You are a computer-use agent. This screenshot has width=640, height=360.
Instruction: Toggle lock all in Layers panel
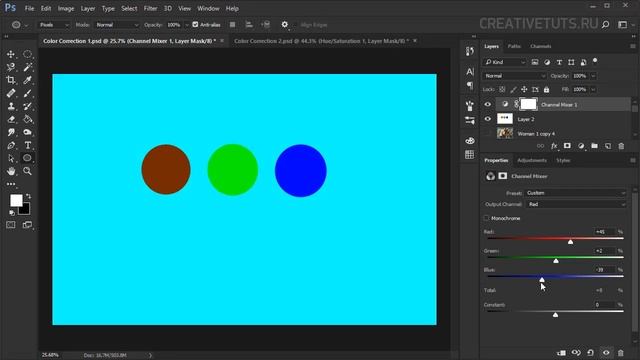point(547,89)
